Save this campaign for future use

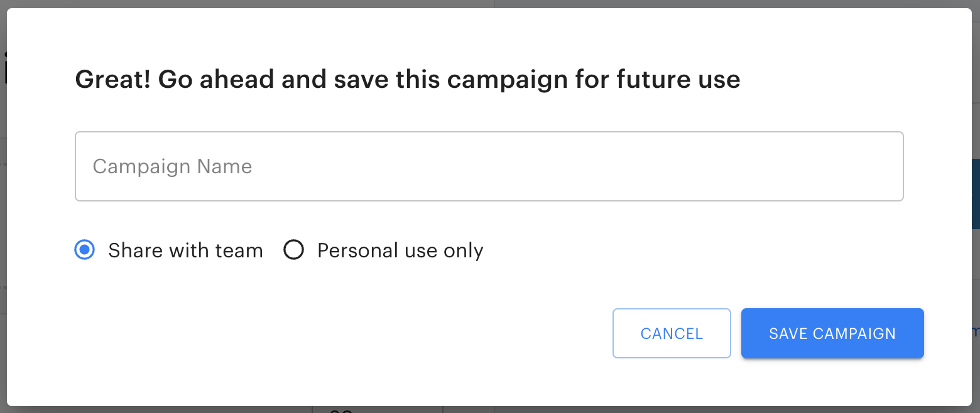point(832,333)
